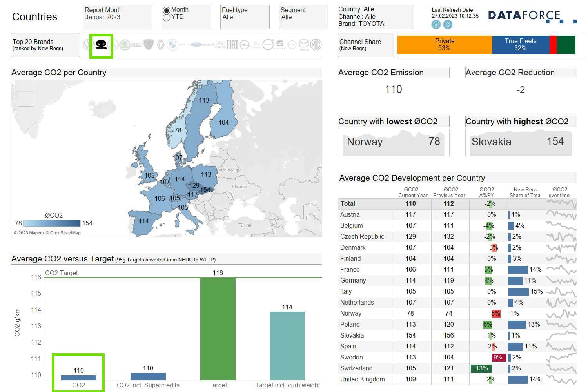Viewport: 588px width, 392px height.
Task: Select the Nissan brand logo
Action: [292, 45]
